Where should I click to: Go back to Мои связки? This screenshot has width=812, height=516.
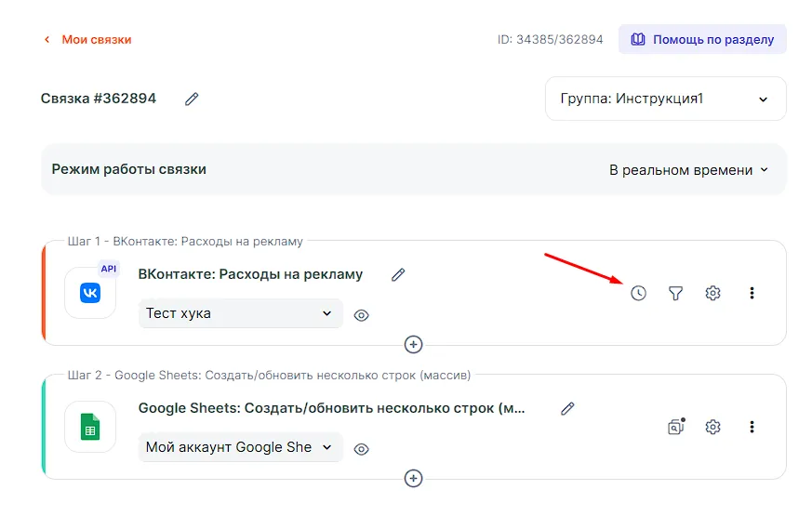tap(88, 40)
